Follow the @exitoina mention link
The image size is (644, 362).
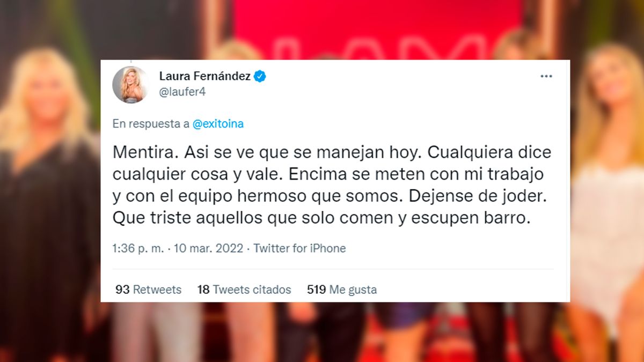point(218,124)
